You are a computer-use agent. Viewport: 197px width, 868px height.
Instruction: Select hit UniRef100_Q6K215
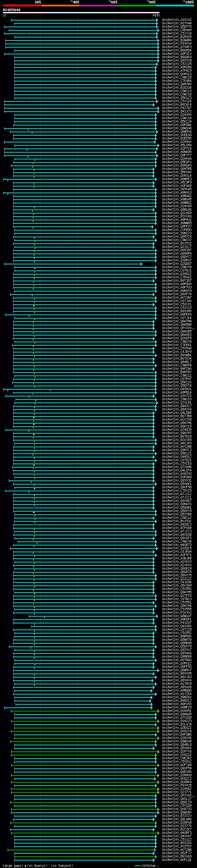pyautogui.click(x=177, y=426)
